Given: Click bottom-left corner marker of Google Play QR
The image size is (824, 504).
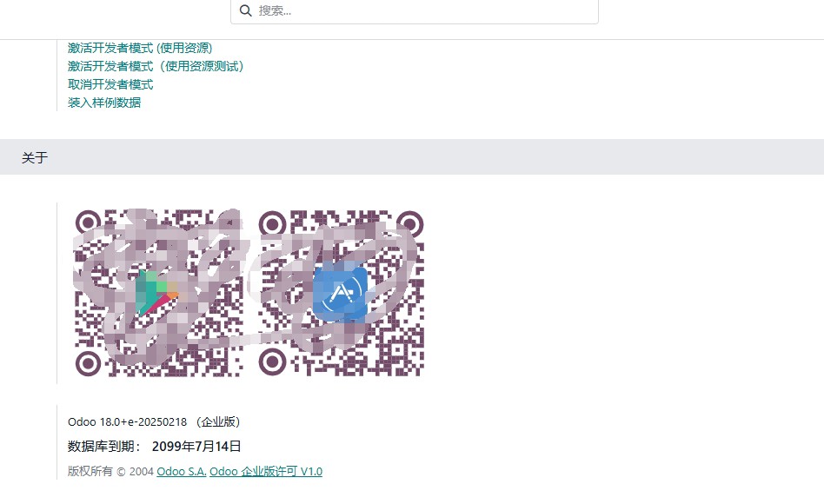Looking at the screenshot, I should [89, 363].
